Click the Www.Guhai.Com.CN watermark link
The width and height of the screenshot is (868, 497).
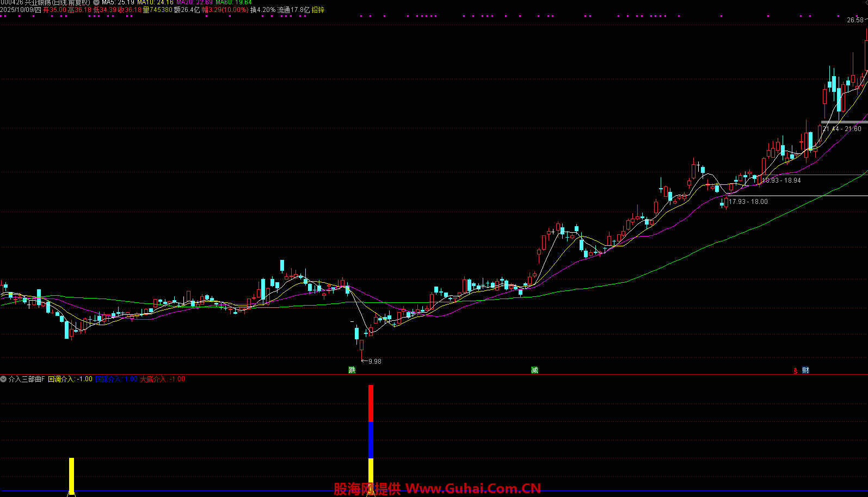click(473, 489)
